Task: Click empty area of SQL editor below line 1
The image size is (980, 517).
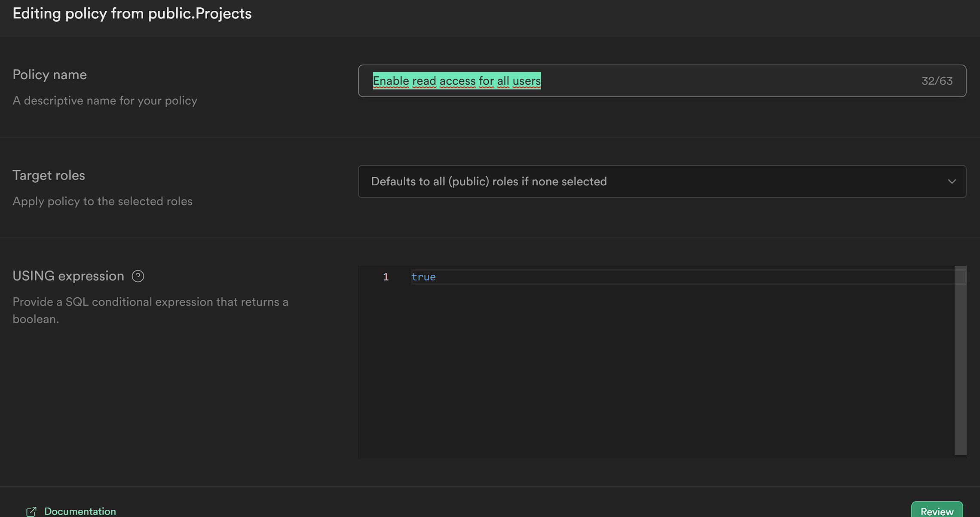Action: tap(645, 370)
